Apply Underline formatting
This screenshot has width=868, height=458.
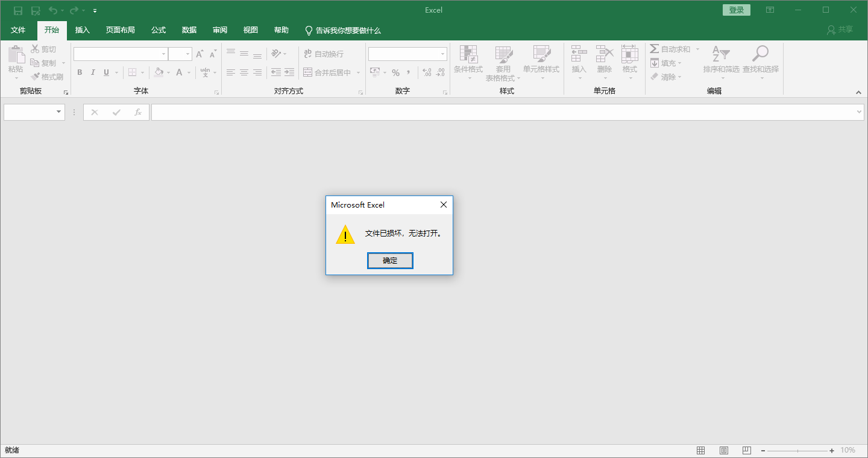click(x=104, y=72)
